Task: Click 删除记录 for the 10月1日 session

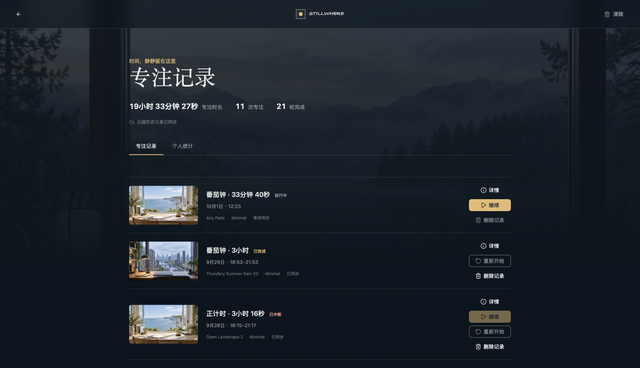Action: click(x=490, y=220)
